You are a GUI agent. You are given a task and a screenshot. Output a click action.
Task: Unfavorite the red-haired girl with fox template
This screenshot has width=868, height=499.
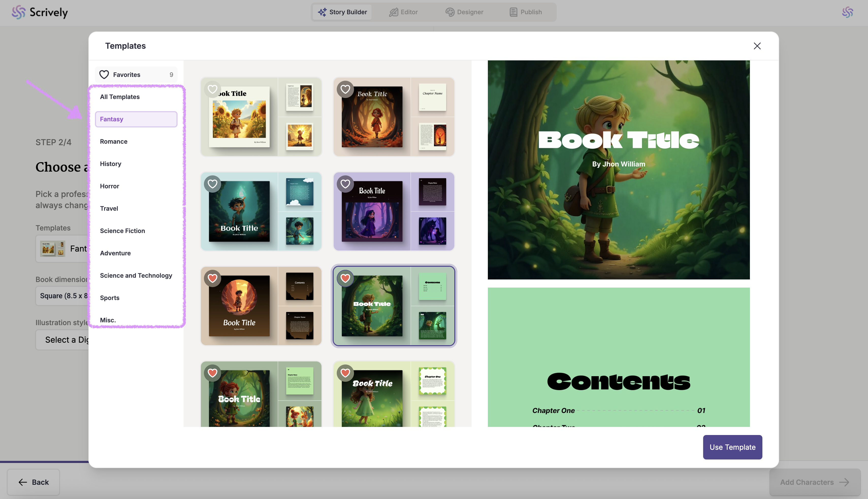click(x=213, y=373)
